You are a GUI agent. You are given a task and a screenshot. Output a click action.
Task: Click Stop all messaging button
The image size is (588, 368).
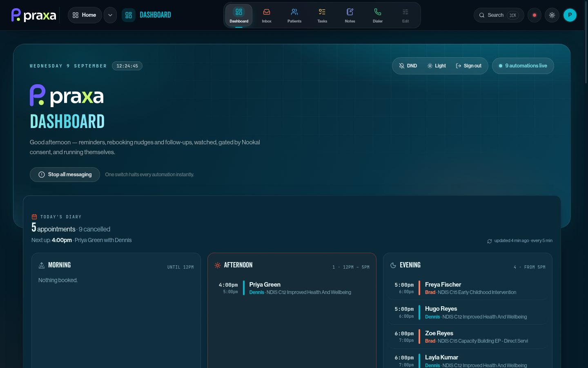[x=65, y=175]
